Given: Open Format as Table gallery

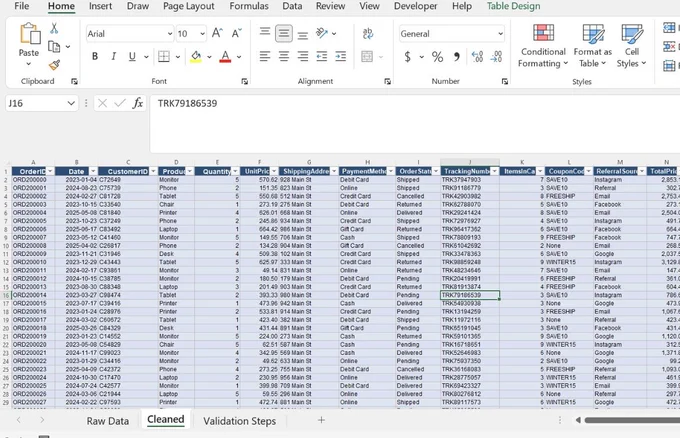Looking at the screenshot, I should pyautogui.click(x=593, y=46).
